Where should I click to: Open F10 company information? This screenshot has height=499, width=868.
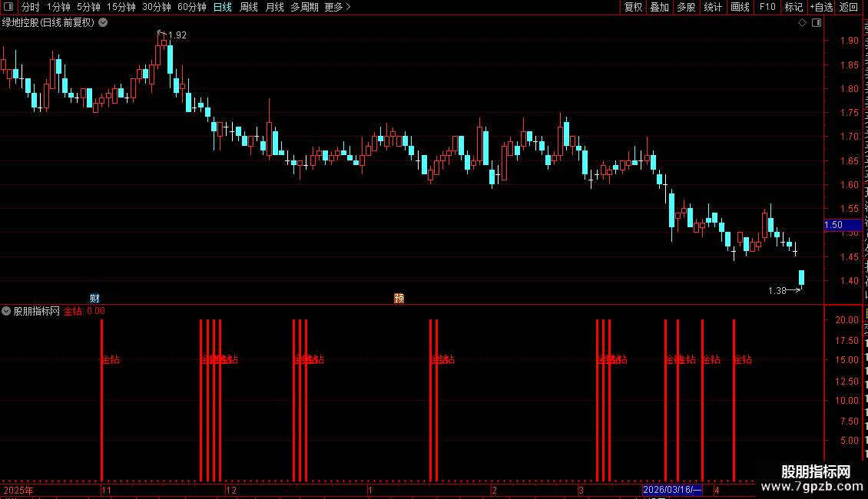767,7
